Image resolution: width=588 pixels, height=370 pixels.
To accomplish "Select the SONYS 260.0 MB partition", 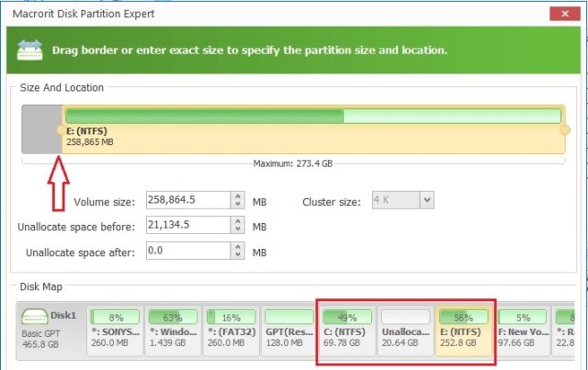I will [116, 331].
